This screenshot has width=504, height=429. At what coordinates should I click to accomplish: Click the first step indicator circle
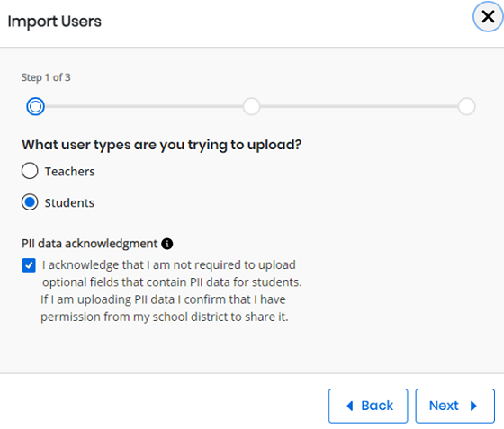[35, 106]
